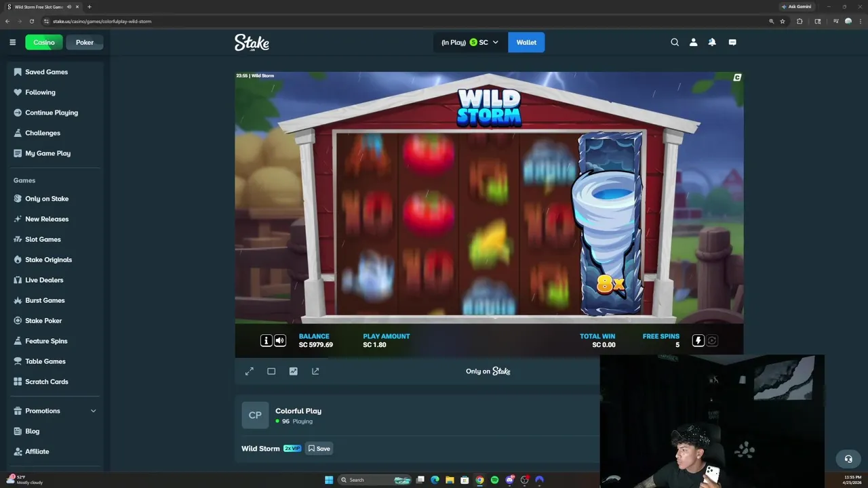Open the notifications bell
The image size is (868, 488).
(712, 42)
